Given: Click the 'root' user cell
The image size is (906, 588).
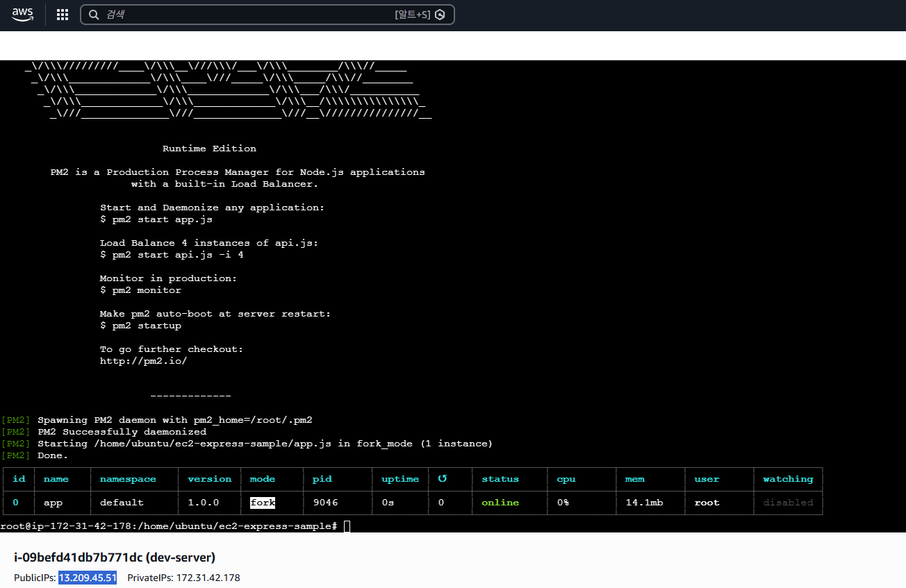Looking at the screenshot, I should point(707,503).
